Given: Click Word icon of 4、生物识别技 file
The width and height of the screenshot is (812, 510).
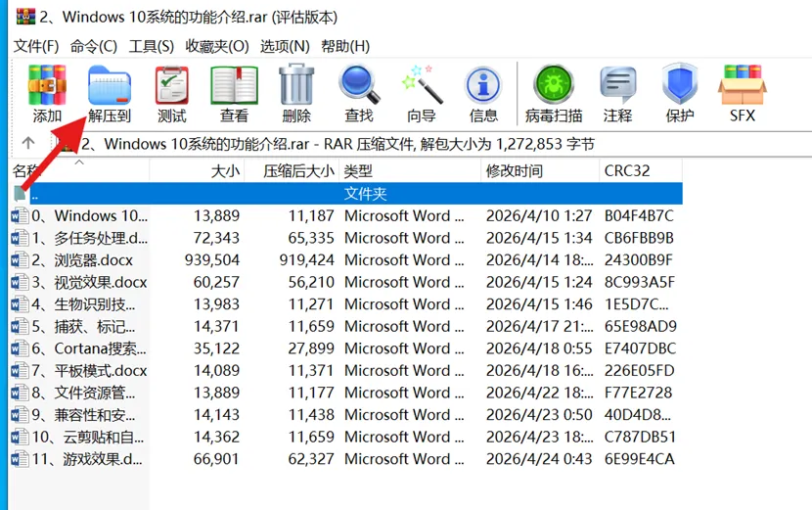Looking at the screenshot, I should click(x=20, y=304).
